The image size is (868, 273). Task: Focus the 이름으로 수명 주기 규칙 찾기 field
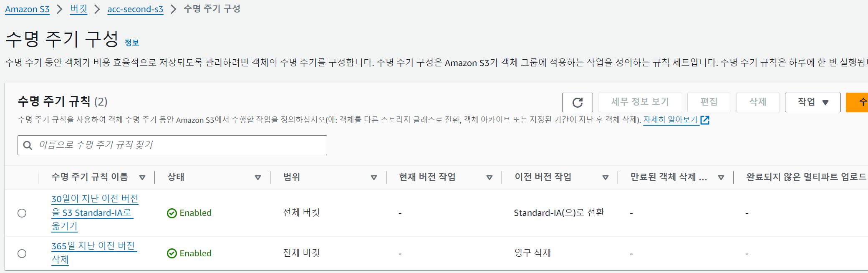(x=172, y=145)
